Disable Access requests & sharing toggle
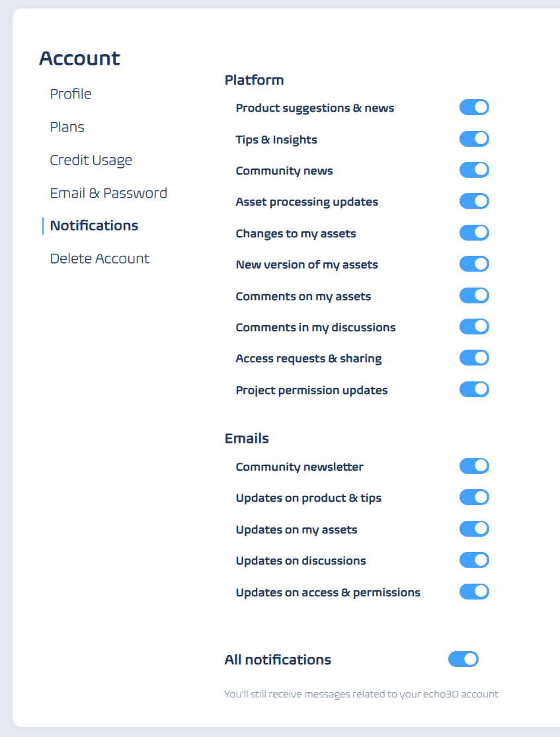 point(474,358)
